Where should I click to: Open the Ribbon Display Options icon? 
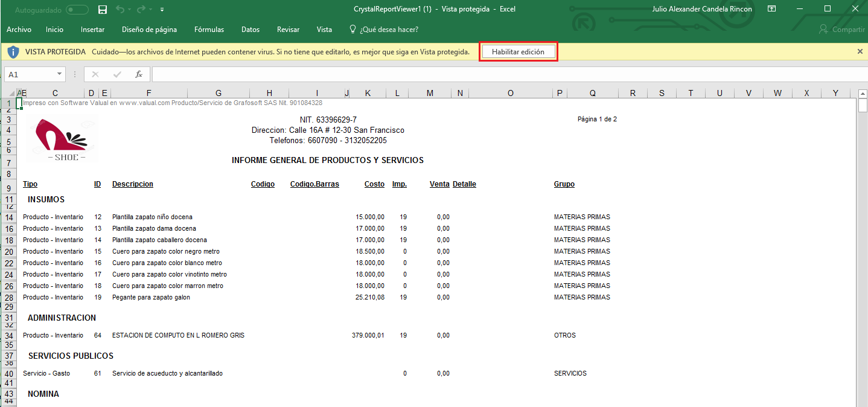[771, 9]
